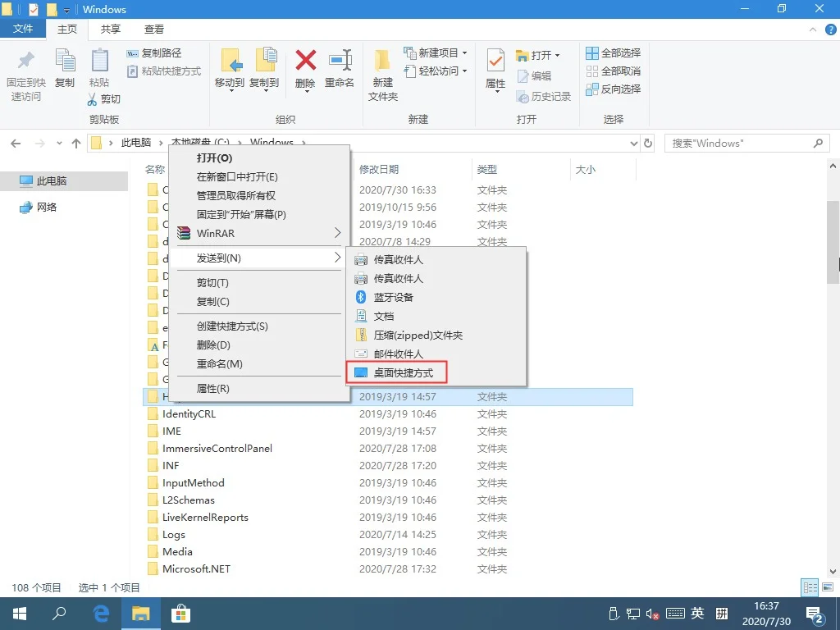Click 此电脑 in the address bar

136,143
